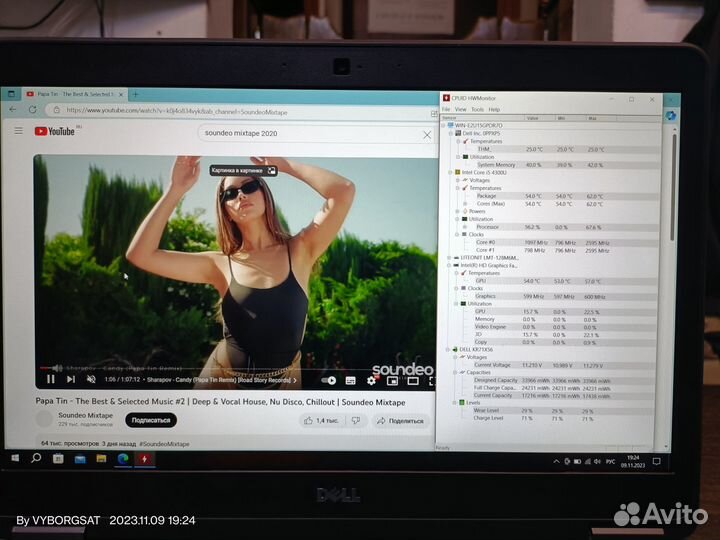720x540 pixels.
Task: Open the Tools menu in HWMonitor
Action: pyautogui.click(x=476, y=109)
